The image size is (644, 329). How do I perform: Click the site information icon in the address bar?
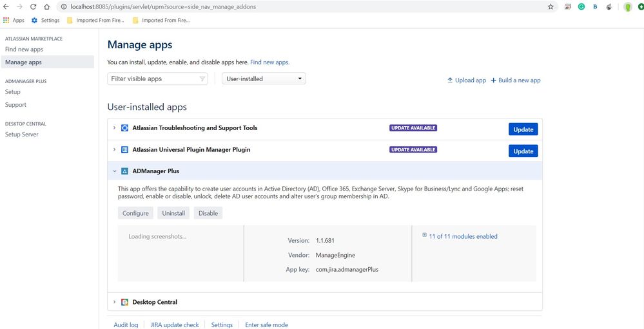click(64, 6)
